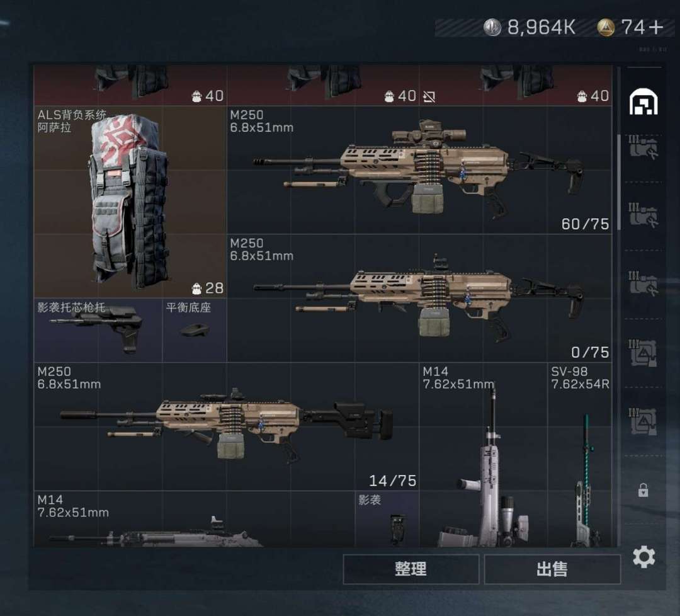The width and height of the screenshot is (680, 616).
Task: Select the M250 with 0/75 ammo
Action: (x=419, y=299)
